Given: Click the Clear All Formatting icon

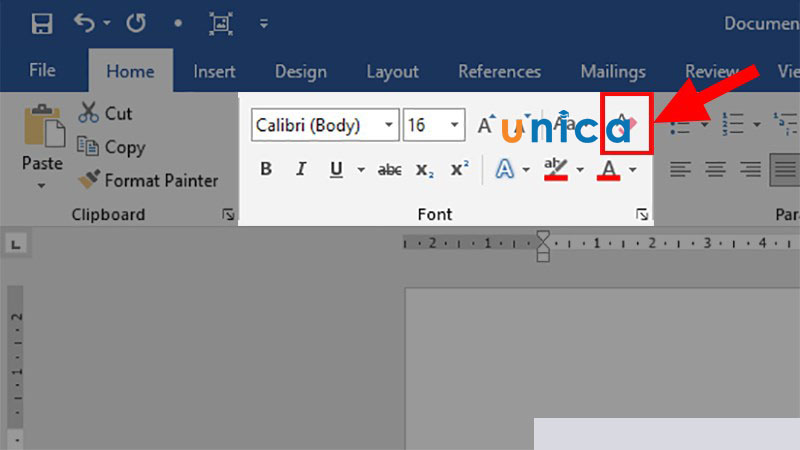Looking at the screenshot, I should (x=625, y=125).
